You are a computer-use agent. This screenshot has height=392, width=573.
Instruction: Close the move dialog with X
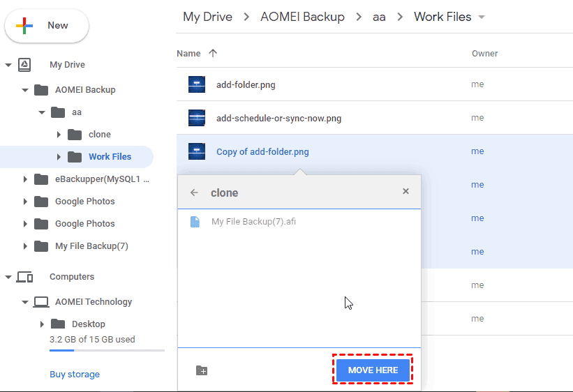405,192
